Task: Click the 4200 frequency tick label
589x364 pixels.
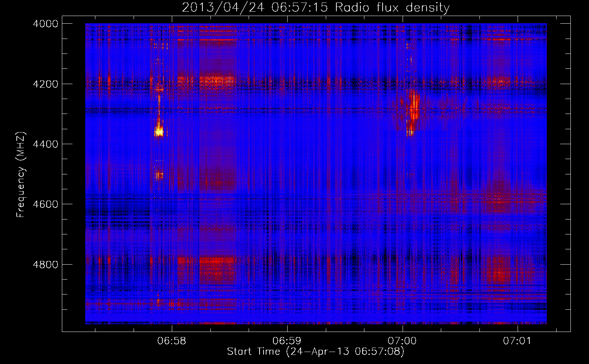Action: 46,84
